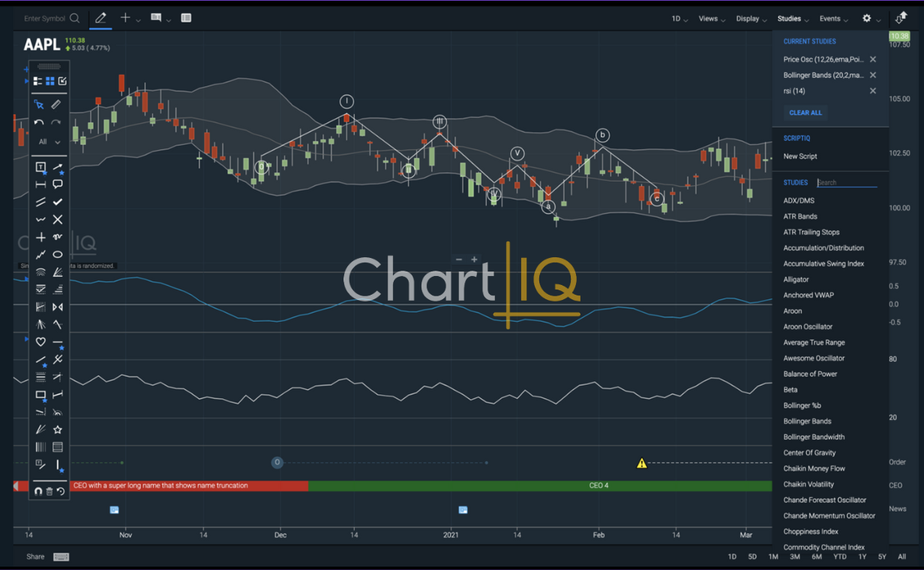Select the Crossline plus tool
Viewport: 924px width, 570px height.
[40, 237]
